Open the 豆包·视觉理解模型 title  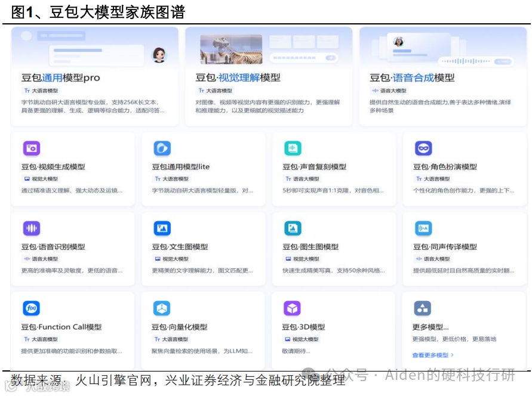pos(238,78)
